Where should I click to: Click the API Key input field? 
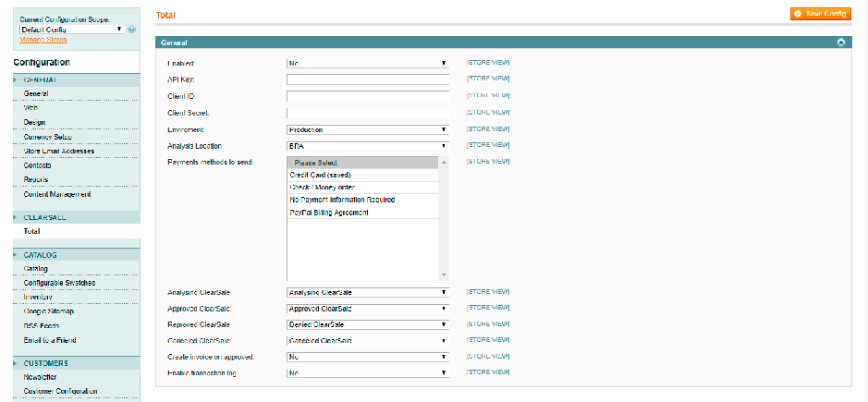367,79
